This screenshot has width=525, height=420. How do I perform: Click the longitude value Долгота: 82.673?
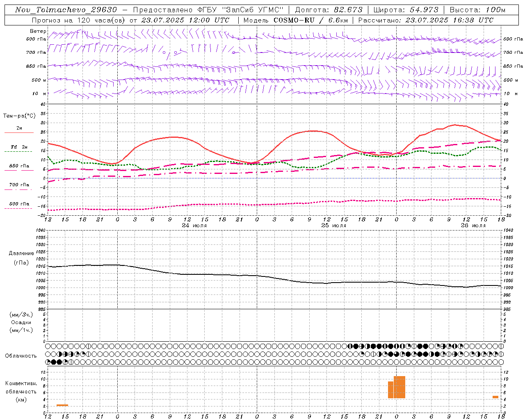329,10
